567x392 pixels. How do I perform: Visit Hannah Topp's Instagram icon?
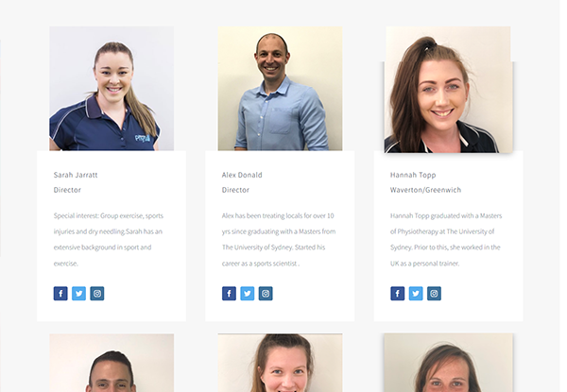click(x=434, y=294)
